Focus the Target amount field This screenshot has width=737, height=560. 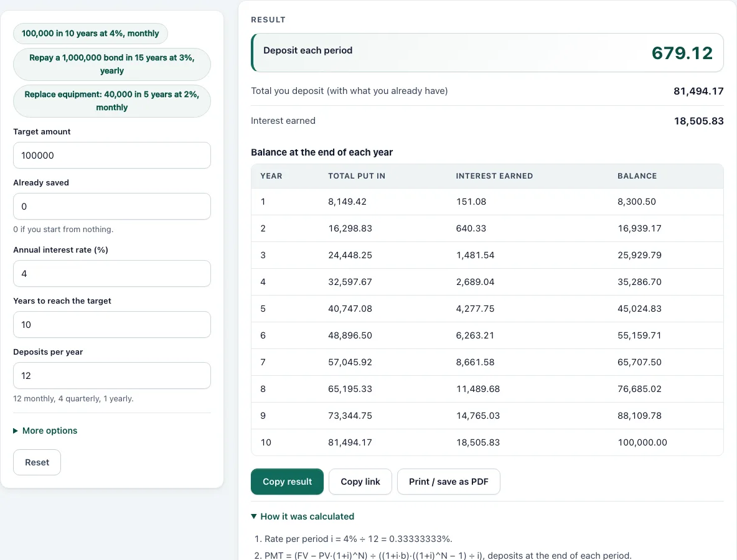pos(112,156)
